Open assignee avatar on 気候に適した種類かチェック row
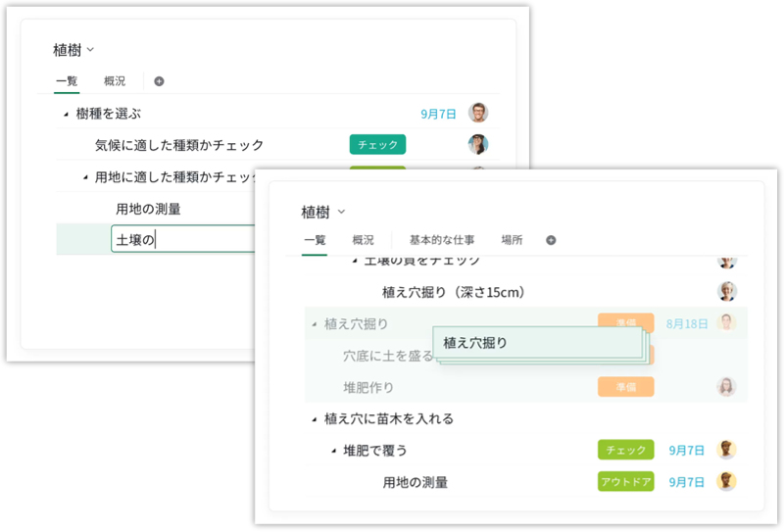Image resolution: width=784 pixels, height=532 pixels. [478, 144]
